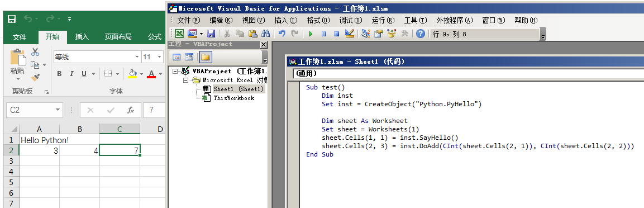
Task: Click the View Code icon in project panel
Action: 176,57
